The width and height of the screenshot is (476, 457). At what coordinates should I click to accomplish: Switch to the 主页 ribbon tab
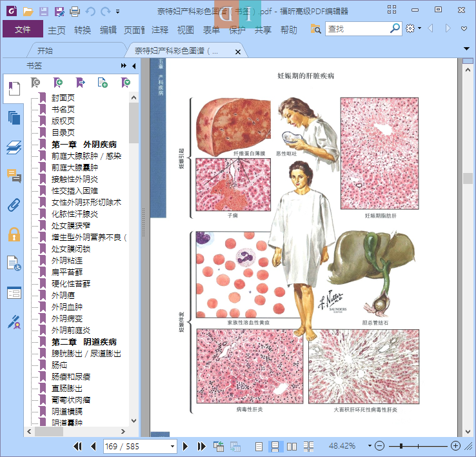pyautogui.click(x=57, y=30)
